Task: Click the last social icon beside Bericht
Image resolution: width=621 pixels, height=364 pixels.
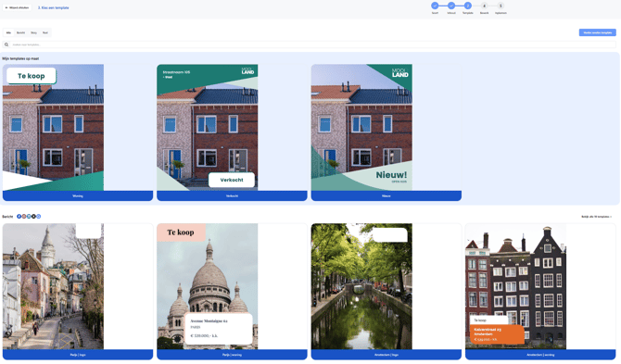Action: click(38, 217)
